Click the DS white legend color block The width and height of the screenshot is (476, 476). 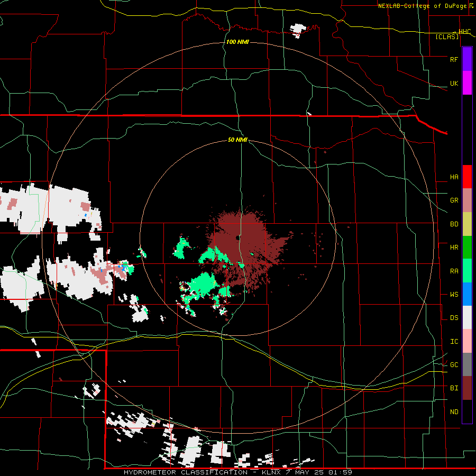point(467,317)
